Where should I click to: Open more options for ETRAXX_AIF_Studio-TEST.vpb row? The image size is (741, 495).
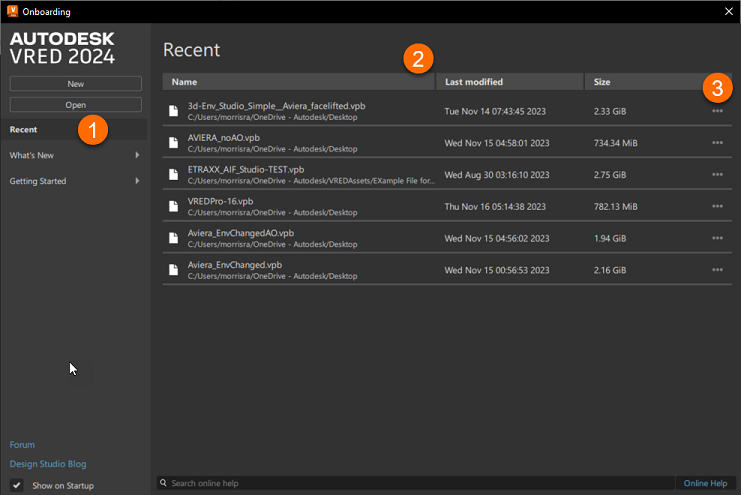click(x=717, y=174)
